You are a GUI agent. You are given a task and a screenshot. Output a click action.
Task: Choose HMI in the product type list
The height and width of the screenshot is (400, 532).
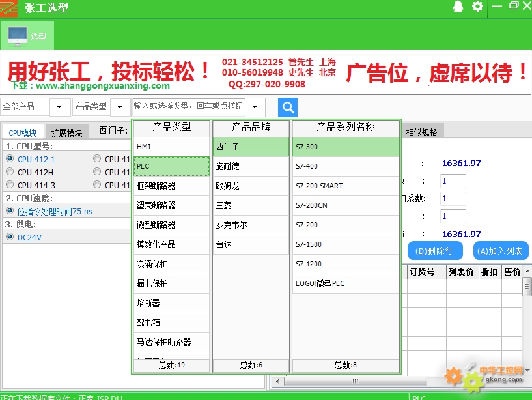click(171, 147)
